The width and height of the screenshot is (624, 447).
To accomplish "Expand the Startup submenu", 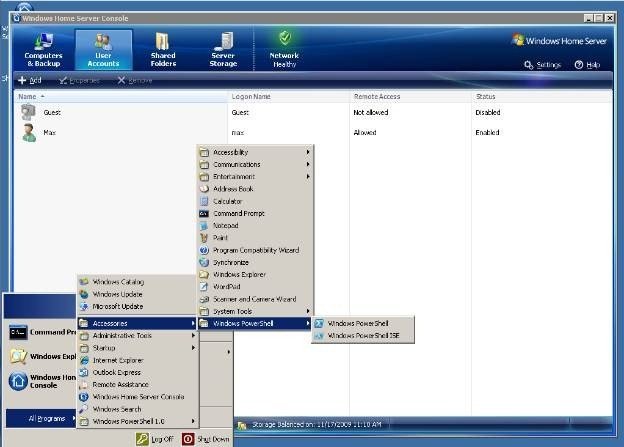I will (137, 348).
